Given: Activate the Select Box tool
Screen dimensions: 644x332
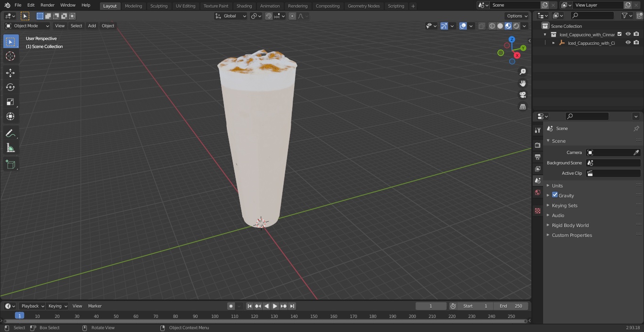Looking at the screenshot, I should [10, 41].
